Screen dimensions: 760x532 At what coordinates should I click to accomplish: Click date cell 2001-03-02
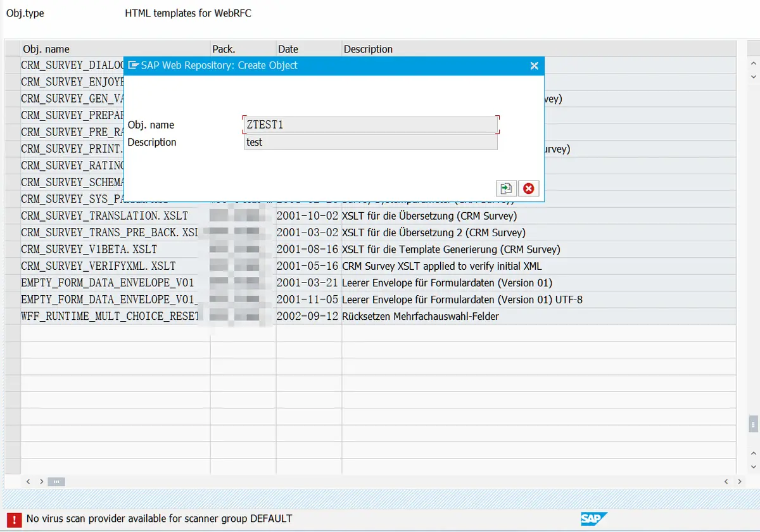308,232
